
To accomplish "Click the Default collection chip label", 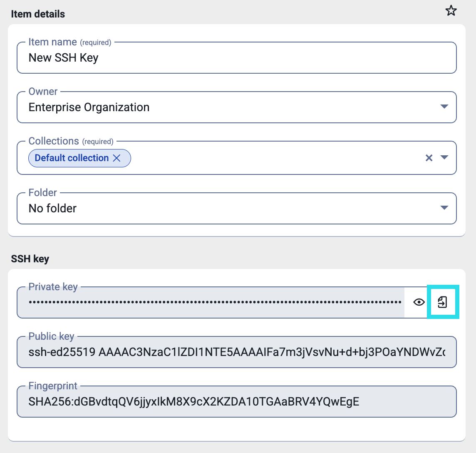I will (72, 158).
